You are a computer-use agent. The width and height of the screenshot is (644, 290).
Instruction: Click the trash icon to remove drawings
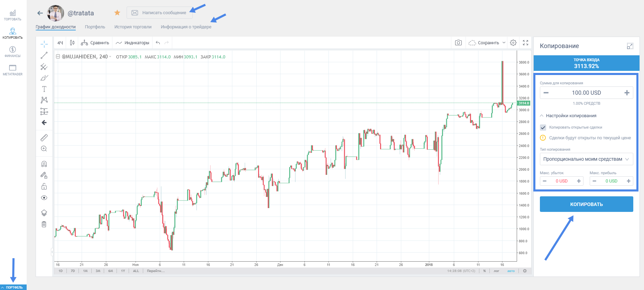click(x=44, y=224)
